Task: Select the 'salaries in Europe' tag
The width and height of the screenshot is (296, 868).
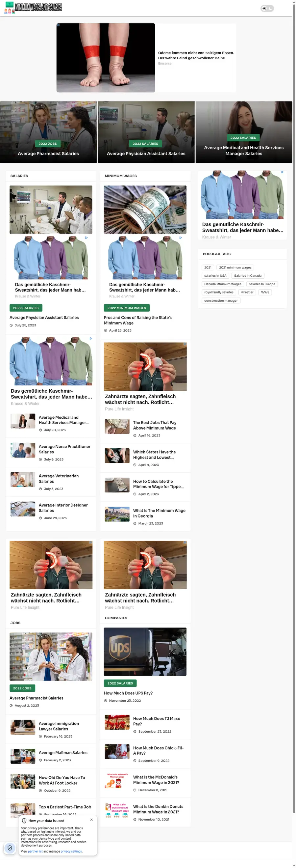Action: pos(262,284)
